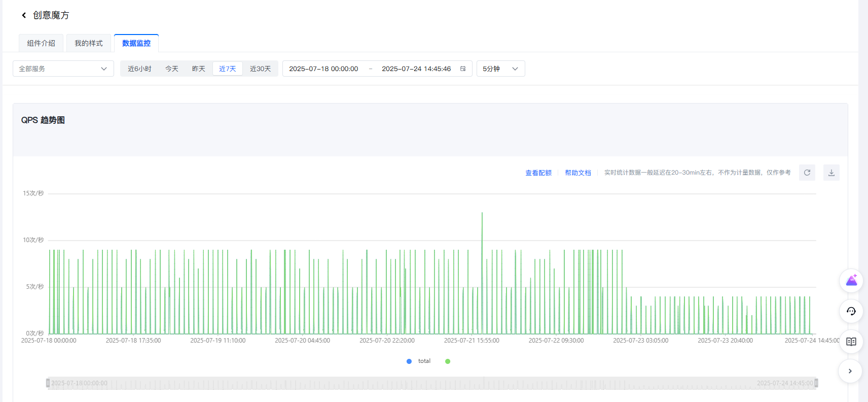Image resolution: width=868 pixels, height=402 pixels.
Task: Select the 近6小时 time range
Action: click(139, 69)
